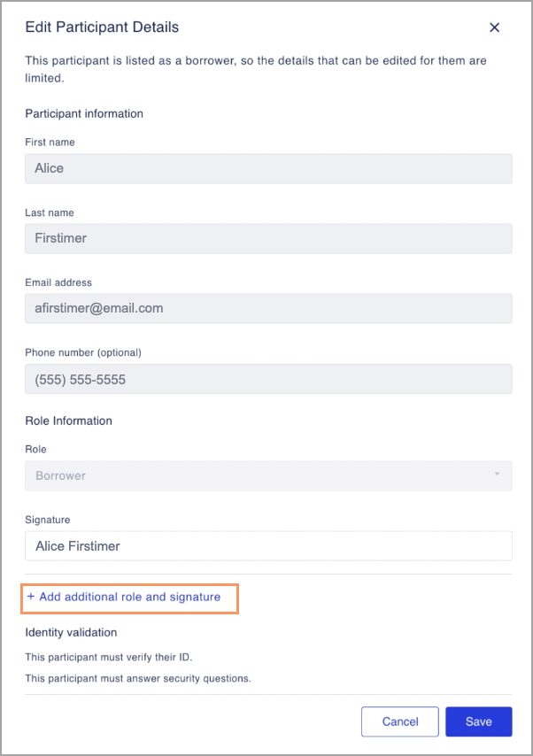533x756 pixels.
Task: Click the Identity validation heading
Action: 71,632
